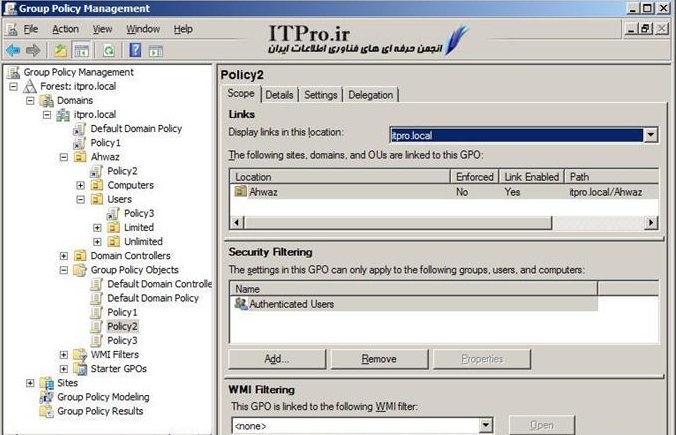Switch to the Settings tab

click(x=320, y=95)
